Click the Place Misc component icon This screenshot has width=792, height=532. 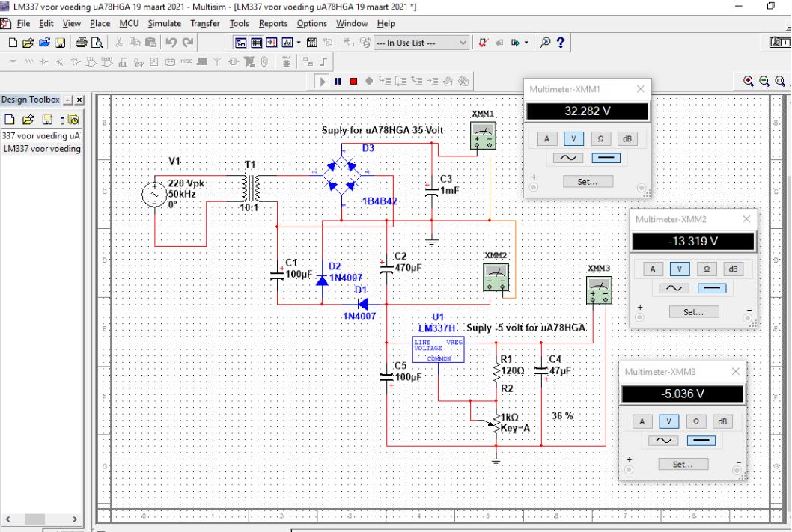[186, 62]
